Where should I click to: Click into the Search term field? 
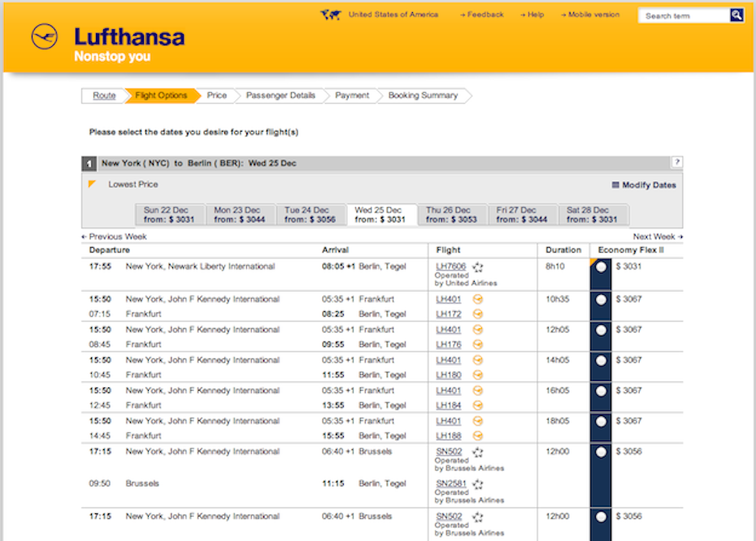(683, 15)
